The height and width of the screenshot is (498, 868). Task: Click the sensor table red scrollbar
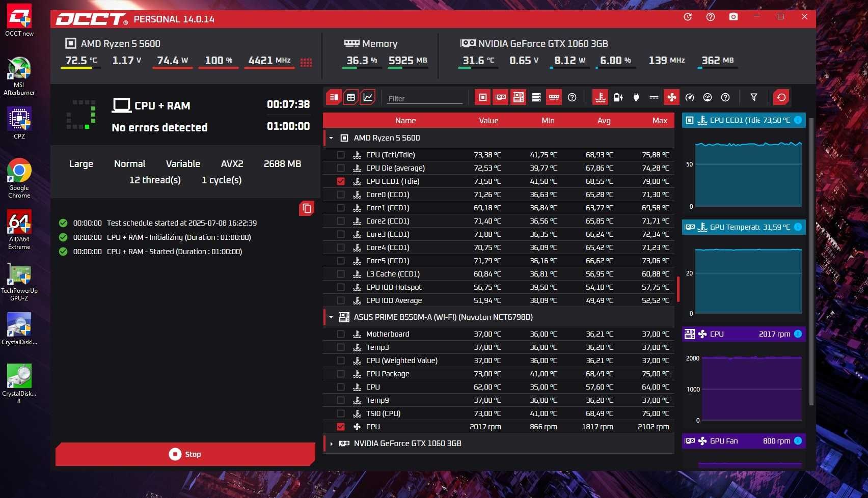pyautogui.click(x=678, y=289)
